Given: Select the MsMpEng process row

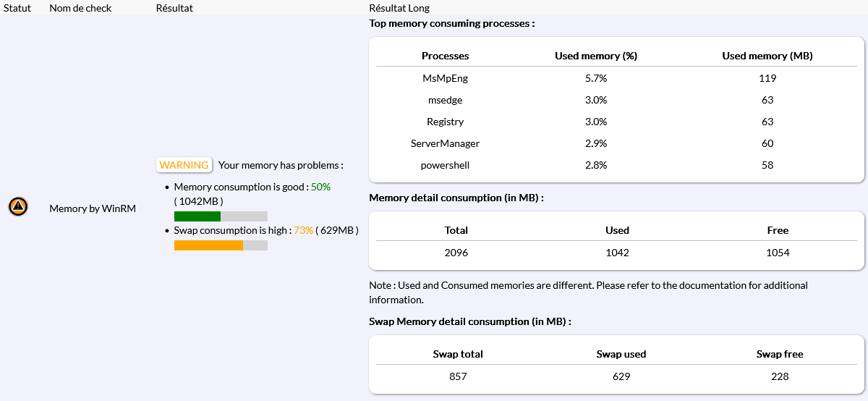Looking at the screenshot, I should tap(445, 78).
